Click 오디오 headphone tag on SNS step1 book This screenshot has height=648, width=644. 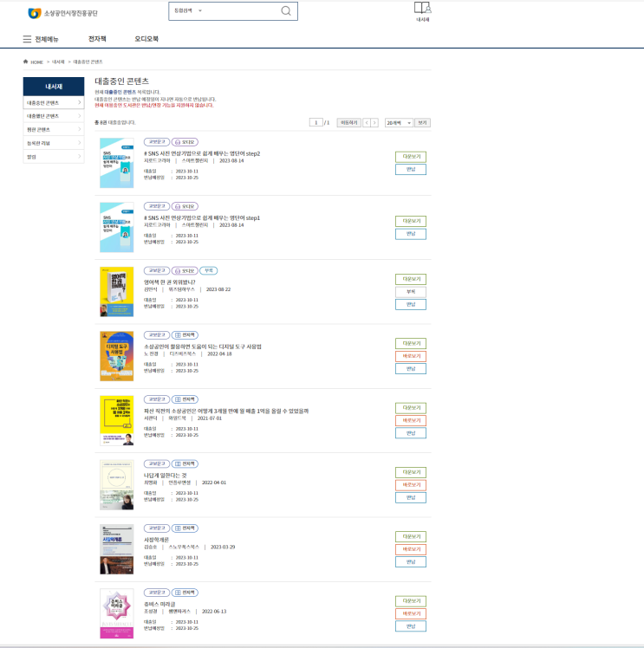click(185, 206)
